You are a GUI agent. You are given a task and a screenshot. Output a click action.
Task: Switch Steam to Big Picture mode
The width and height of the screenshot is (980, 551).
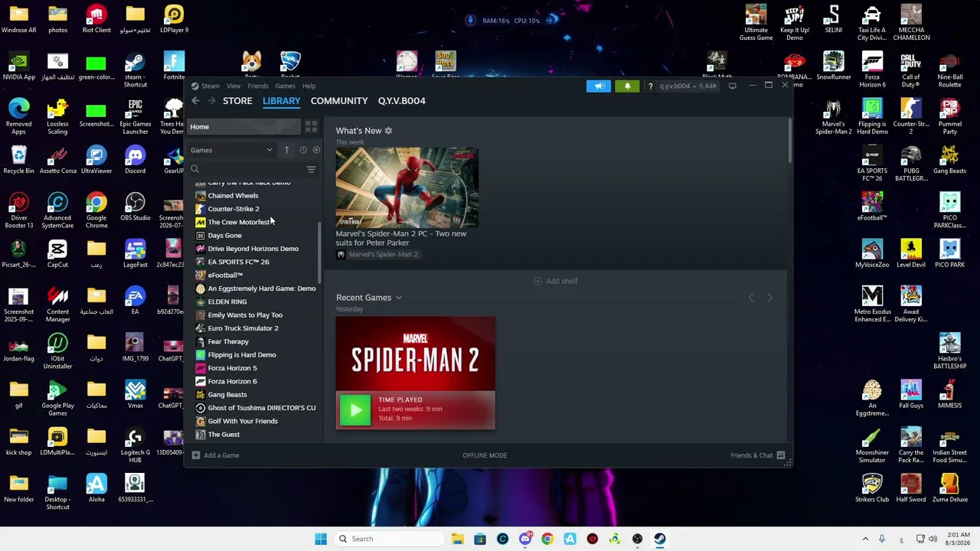tap(732, 86)
